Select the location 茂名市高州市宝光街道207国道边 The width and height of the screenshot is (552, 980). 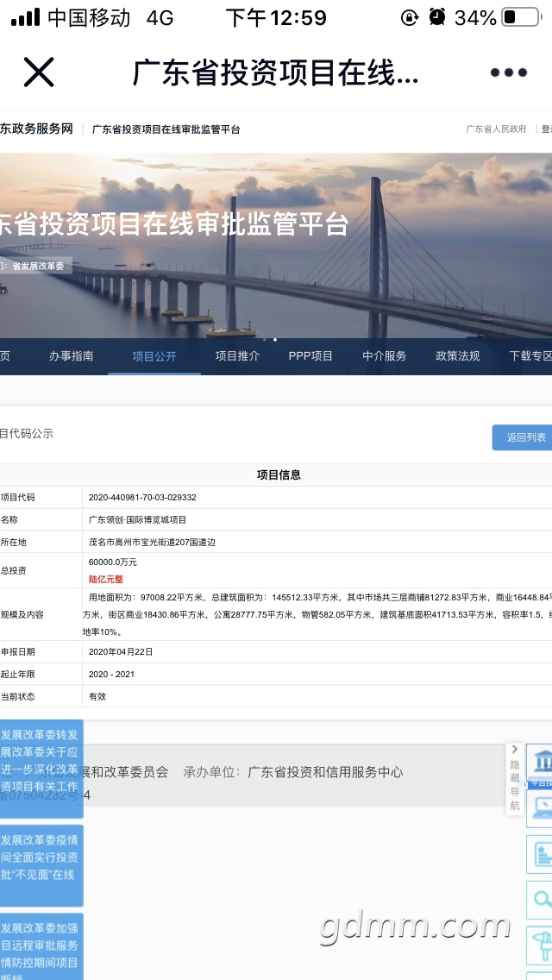pyautogui.click(x=152, y=542)
